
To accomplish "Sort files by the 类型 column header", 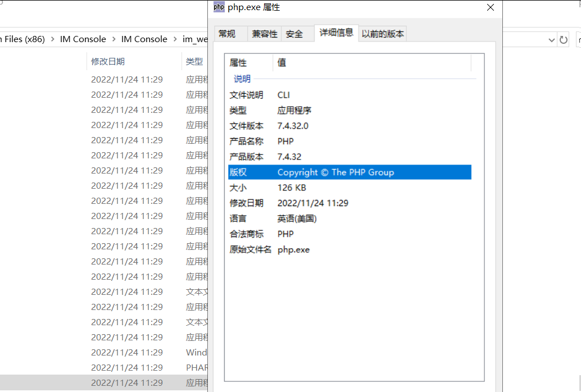I will click(x=194, y=61).
